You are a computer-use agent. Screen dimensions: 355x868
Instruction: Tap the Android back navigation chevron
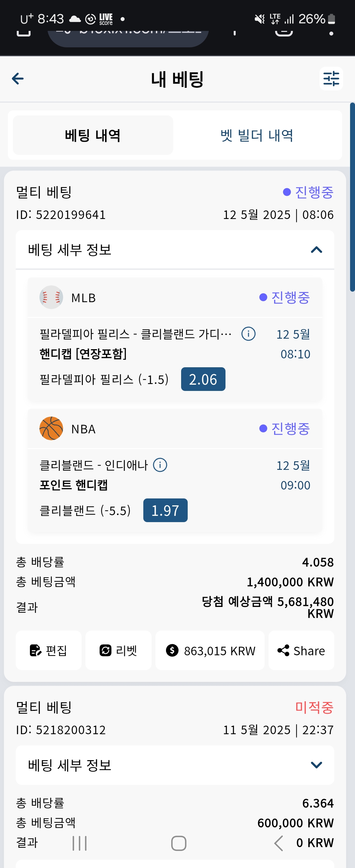(x=278, y=843)
